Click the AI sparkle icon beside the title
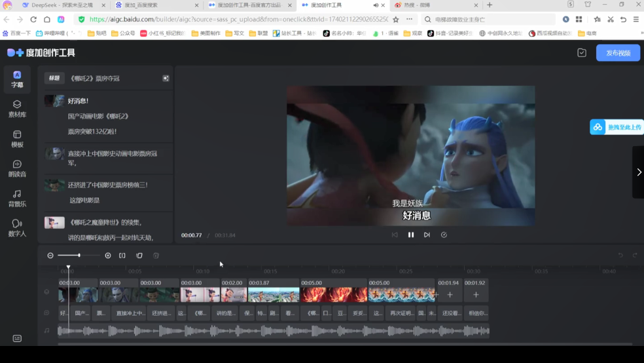The width and height of the screenshot is (644, 363). click(166, 79)
